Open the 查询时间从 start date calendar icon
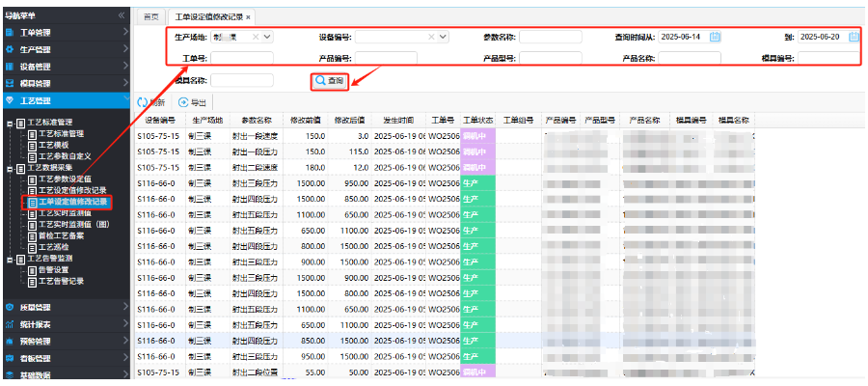The height and width of the screenshot is (386, 868). click(715, 37)
